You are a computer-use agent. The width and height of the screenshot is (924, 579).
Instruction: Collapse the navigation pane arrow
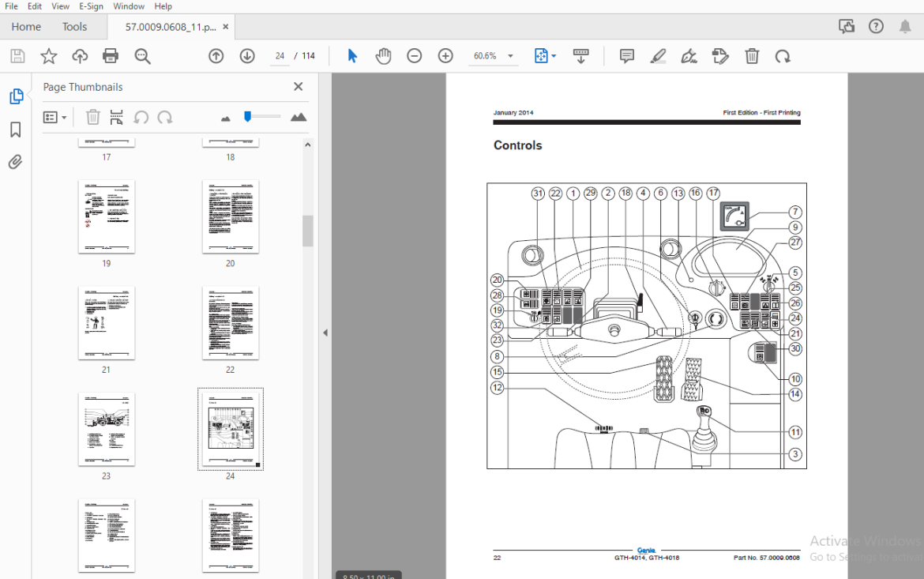(325, 333)
